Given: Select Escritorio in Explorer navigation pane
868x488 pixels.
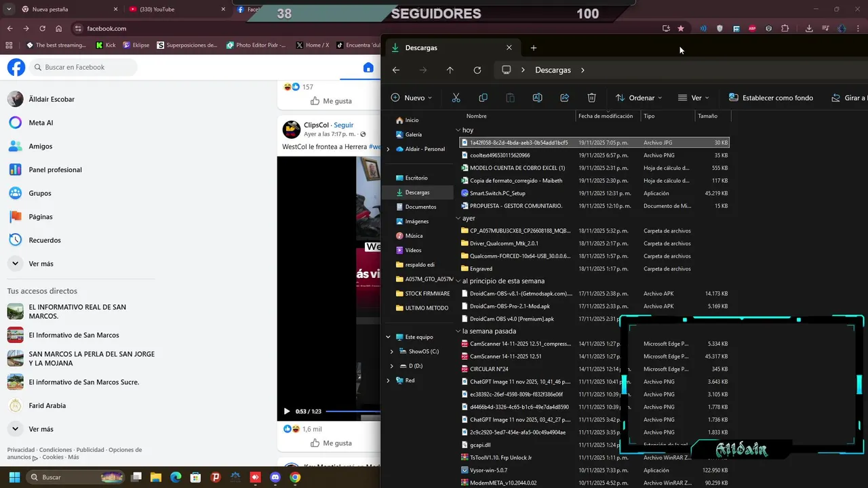Looking at the screenshot, I should [x=417, y=178].
